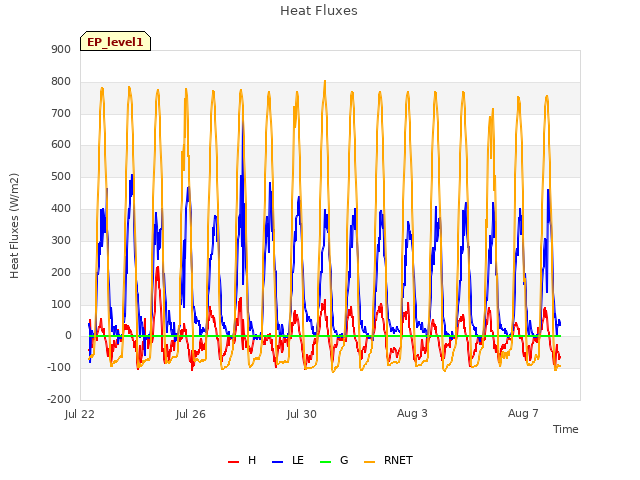
Task: Toggle the LE series legend entry
Action: click(x=288, y=460)
